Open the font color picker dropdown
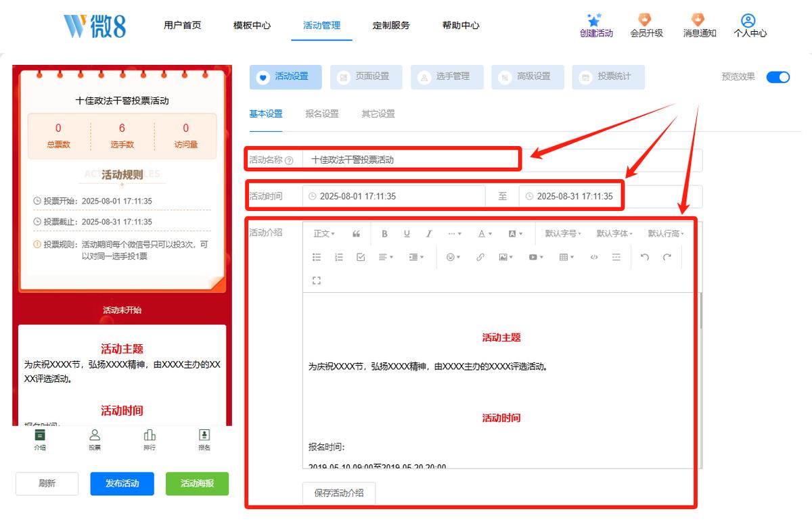This screenshot has width=812, height=524. point(484,234)
